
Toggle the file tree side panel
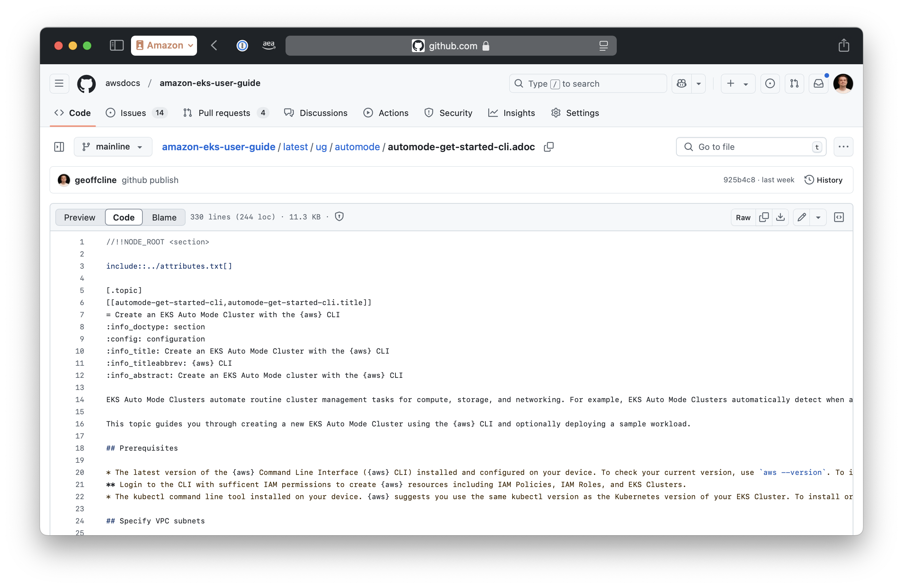coord(59,147)
